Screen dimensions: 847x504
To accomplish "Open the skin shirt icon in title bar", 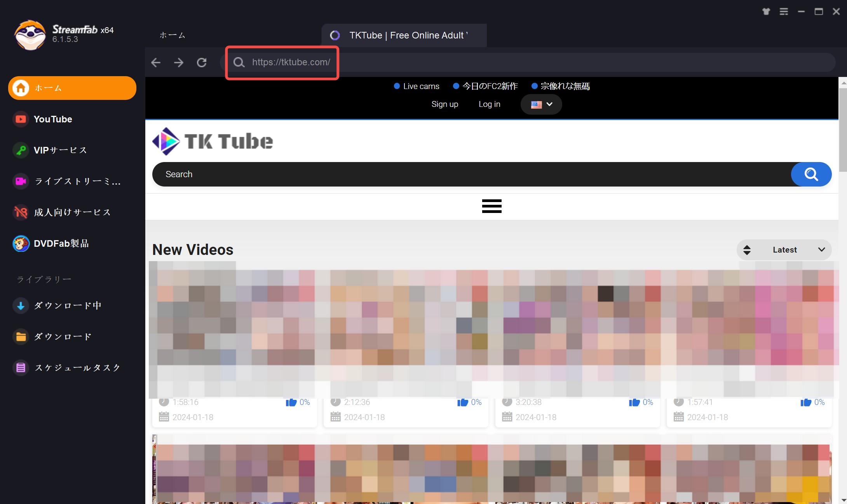I will pos(766,12).
